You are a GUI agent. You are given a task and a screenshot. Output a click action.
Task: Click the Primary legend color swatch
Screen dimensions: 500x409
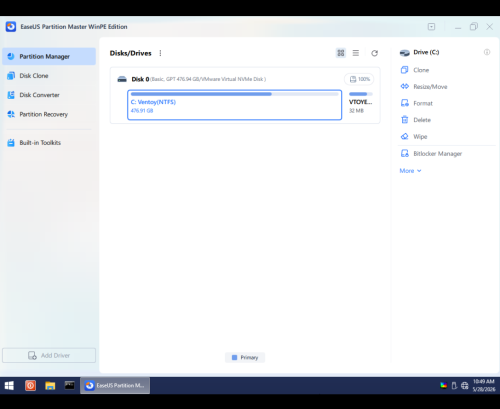[234, 357]
